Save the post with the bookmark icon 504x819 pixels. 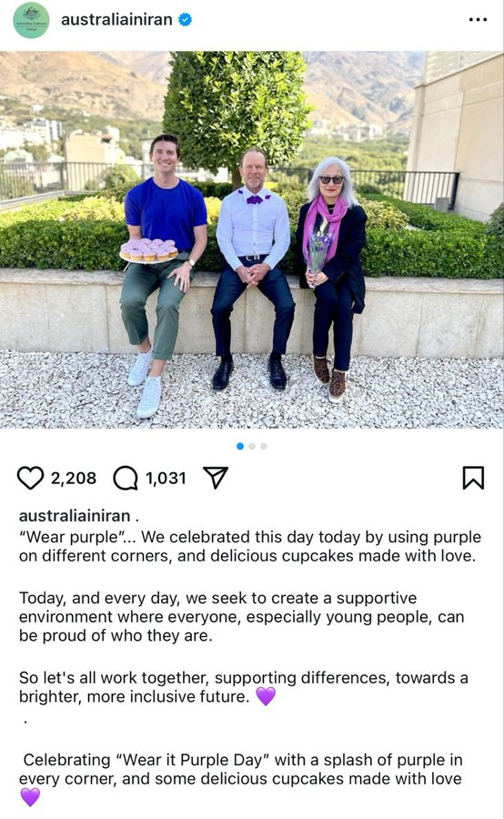(473, 478)
